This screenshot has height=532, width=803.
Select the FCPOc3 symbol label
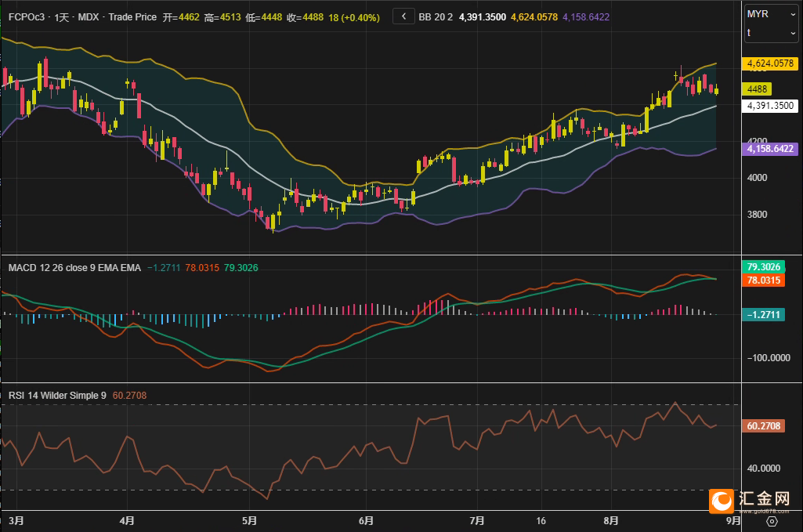point(27,17)
